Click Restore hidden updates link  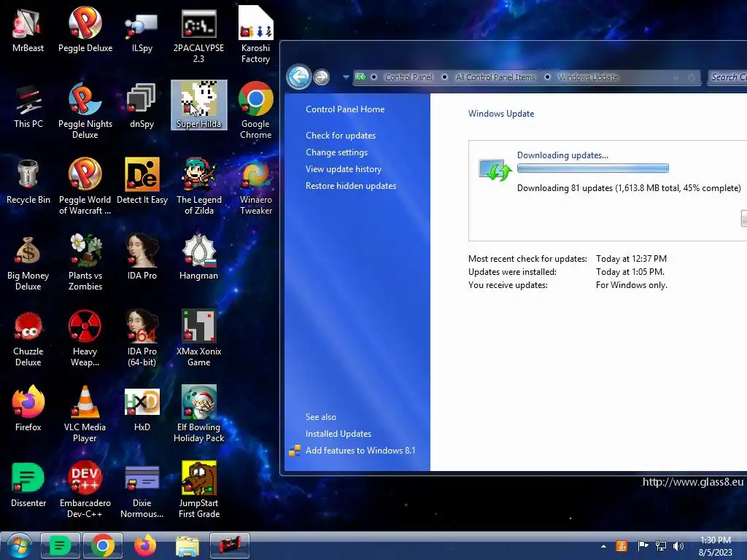[351, 186]
